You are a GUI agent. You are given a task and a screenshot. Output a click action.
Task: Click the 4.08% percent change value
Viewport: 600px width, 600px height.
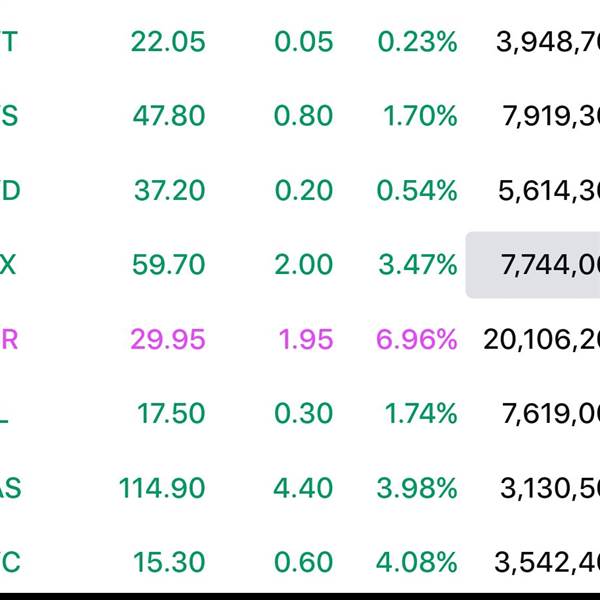[416, 562]
